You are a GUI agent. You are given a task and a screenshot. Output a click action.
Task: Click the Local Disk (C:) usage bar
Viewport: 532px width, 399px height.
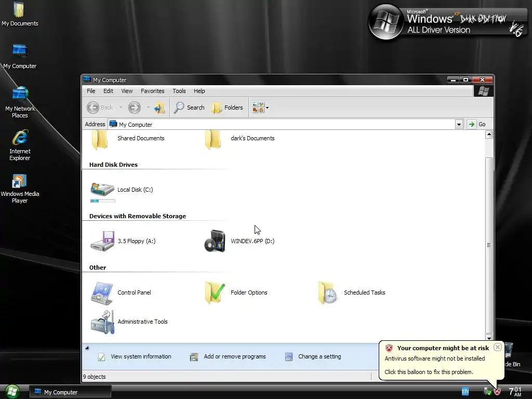(x=102, y=201)
